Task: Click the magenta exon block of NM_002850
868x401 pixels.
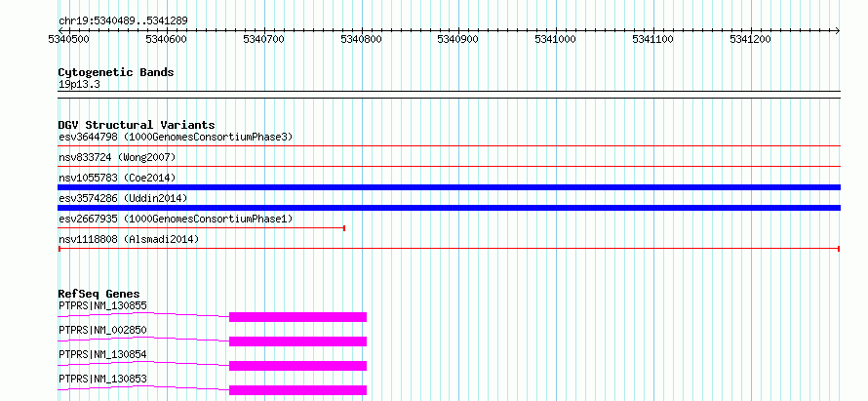Action: point(297,341)
